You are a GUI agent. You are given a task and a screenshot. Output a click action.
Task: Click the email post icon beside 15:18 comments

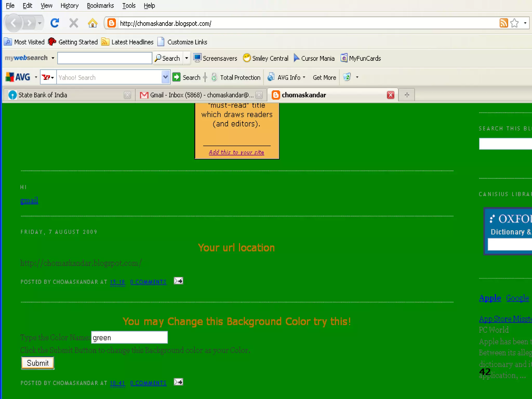(178, 281)
